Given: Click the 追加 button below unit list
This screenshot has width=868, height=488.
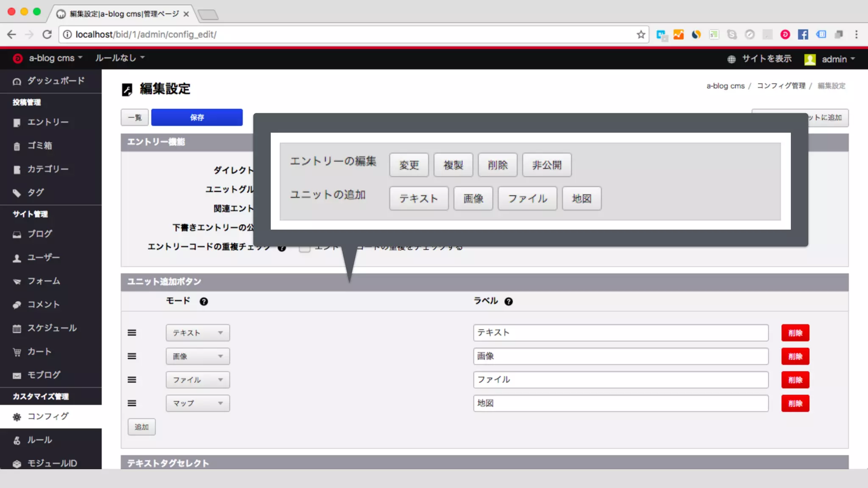Looking at the screenshot, I should (142, 427).
